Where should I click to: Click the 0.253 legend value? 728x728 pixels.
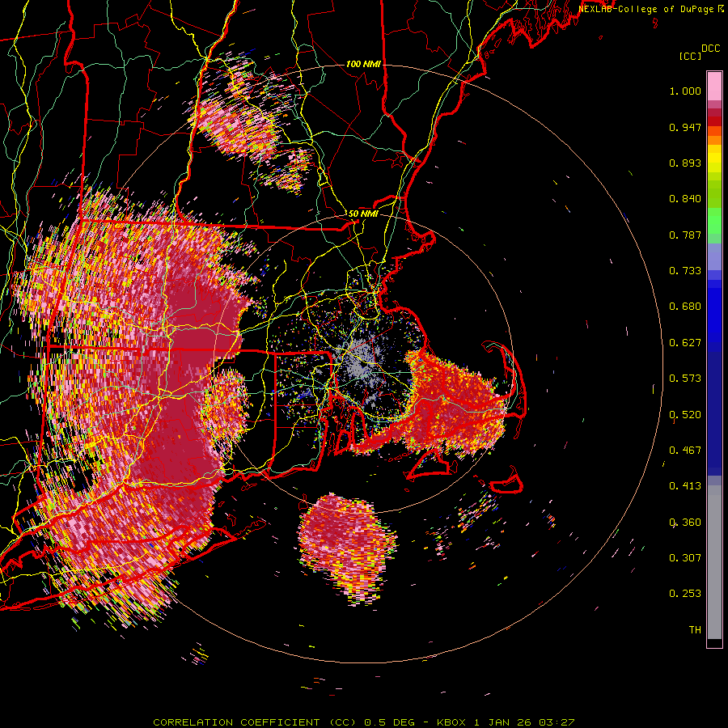click(x=685, y=594)
